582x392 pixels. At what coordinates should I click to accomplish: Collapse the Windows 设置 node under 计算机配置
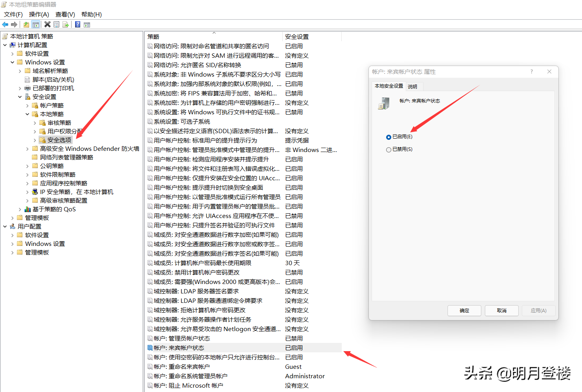click(13, 62)
